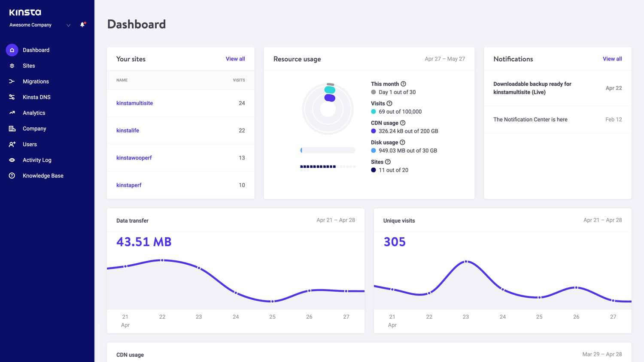Click the Activity Log eye icon
This screenshot has height=362, width=644.
pos(12,160)
